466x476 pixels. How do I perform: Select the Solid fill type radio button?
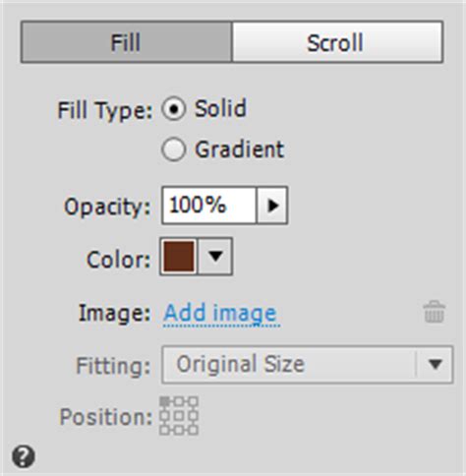174,109
